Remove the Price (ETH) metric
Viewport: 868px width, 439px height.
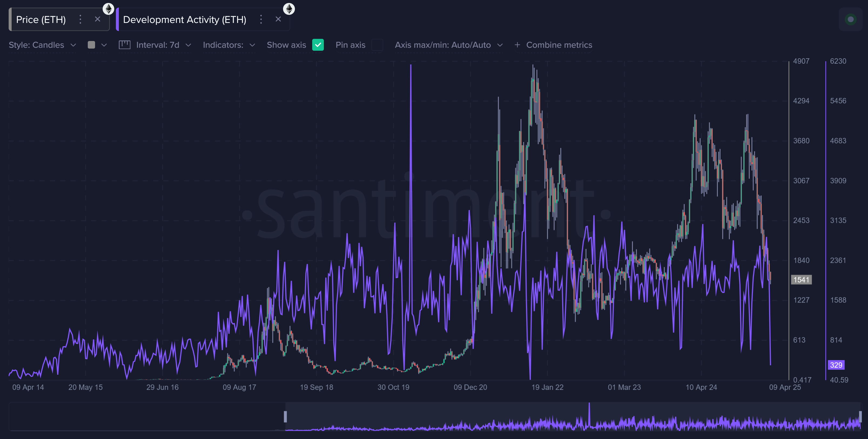(97, 19)
